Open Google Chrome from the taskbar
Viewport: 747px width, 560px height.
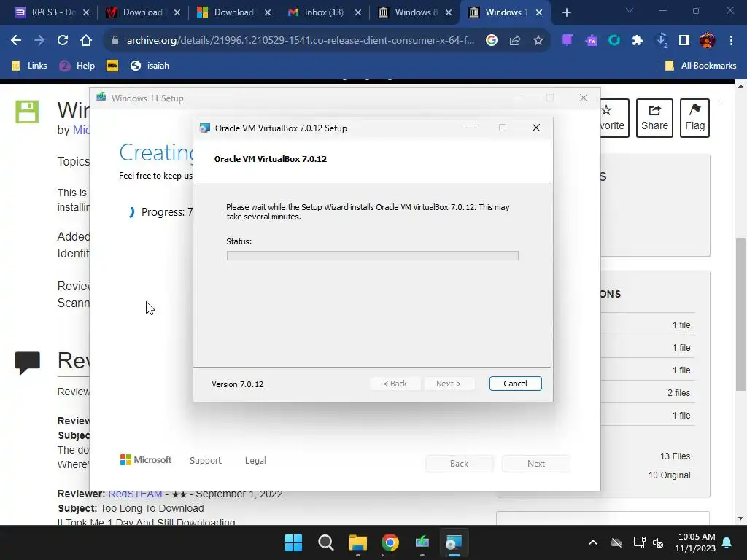click(x=390, y=542)
